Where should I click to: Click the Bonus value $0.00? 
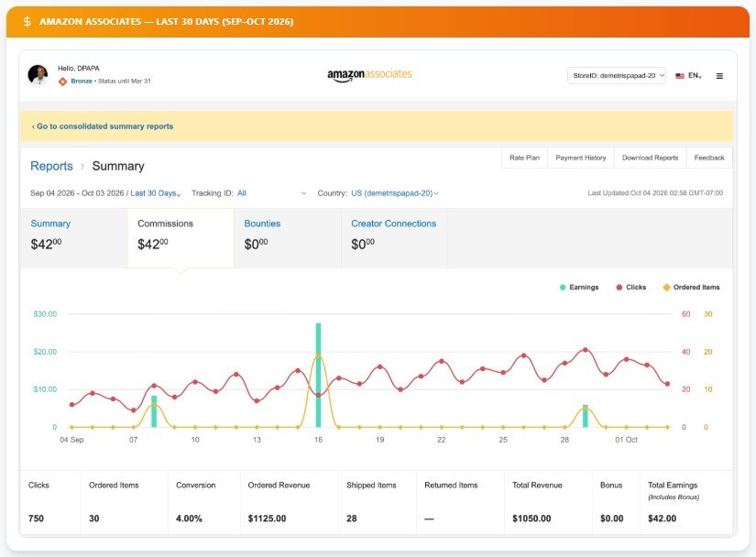coord(612,519)
